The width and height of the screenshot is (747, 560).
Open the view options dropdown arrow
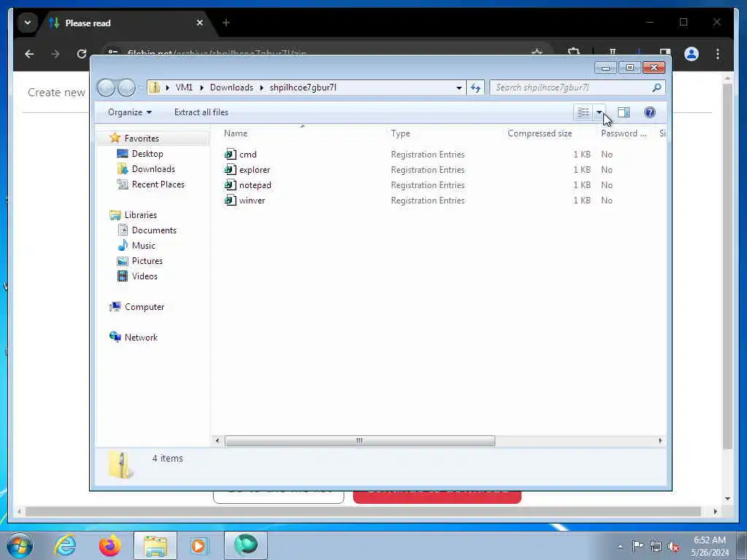[x=599, y=112]
